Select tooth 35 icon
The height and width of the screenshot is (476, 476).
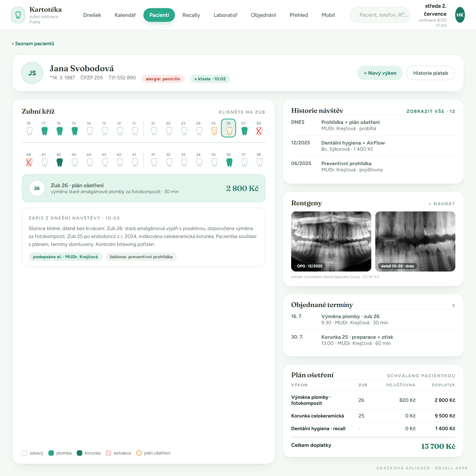[214, 162]
